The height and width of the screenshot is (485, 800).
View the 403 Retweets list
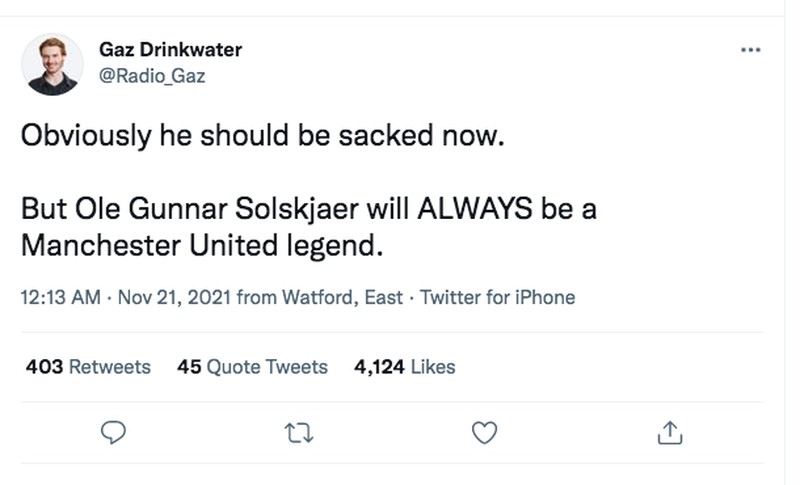(x=88, y=367)
